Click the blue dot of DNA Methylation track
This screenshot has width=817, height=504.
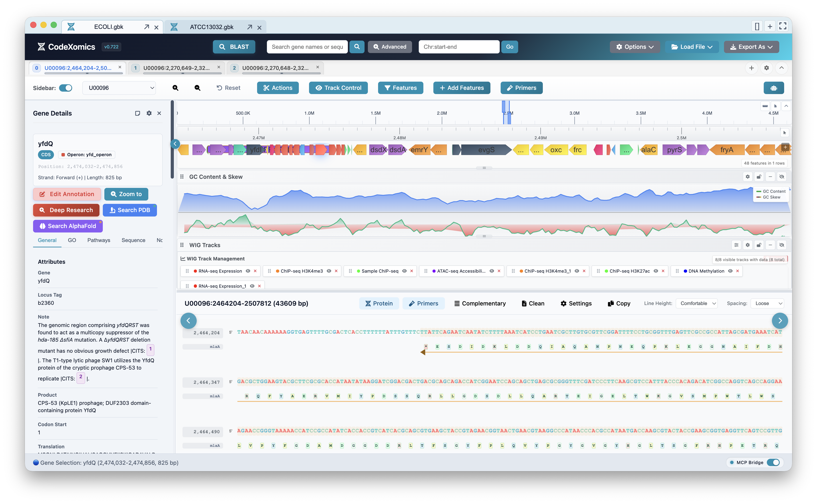(x=685, y=271)
